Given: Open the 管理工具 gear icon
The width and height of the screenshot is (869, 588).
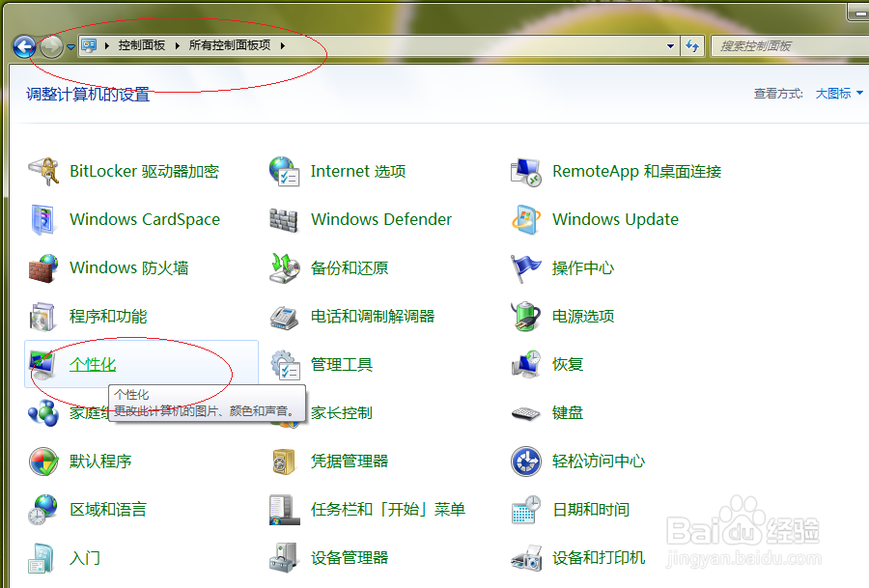Looking at the screenshot, I should (x=285, y=365).
